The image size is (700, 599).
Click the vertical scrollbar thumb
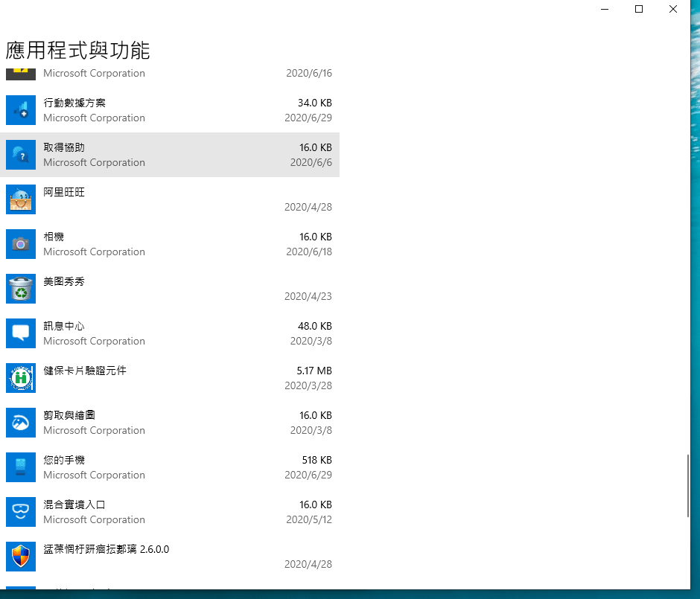pos(688,486)
